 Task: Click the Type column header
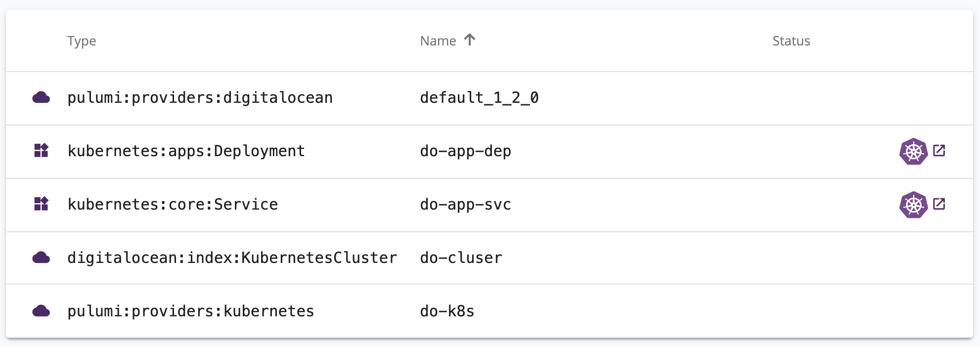coord(82,41)
